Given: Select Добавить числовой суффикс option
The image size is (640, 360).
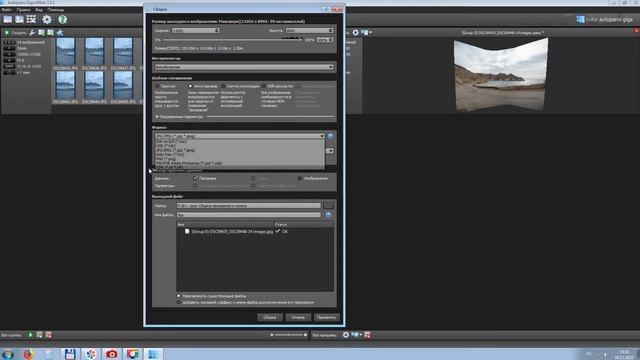Looking at the screenshot, I should pos(179,302).
